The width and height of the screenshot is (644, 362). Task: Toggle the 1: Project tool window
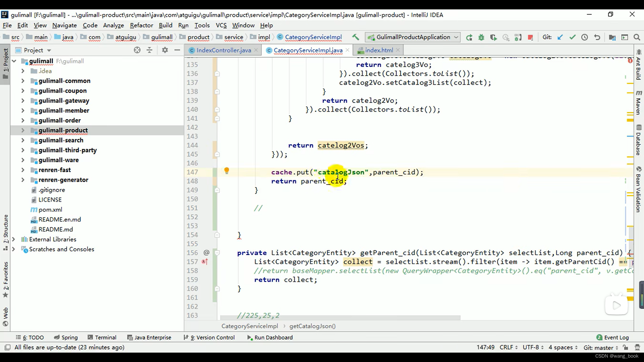click(5, 64)
